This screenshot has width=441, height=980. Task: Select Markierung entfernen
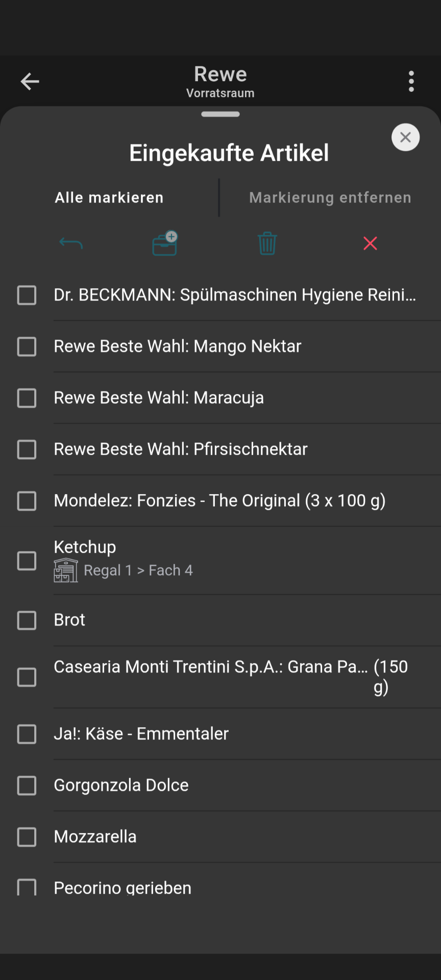tap(330, 198)
